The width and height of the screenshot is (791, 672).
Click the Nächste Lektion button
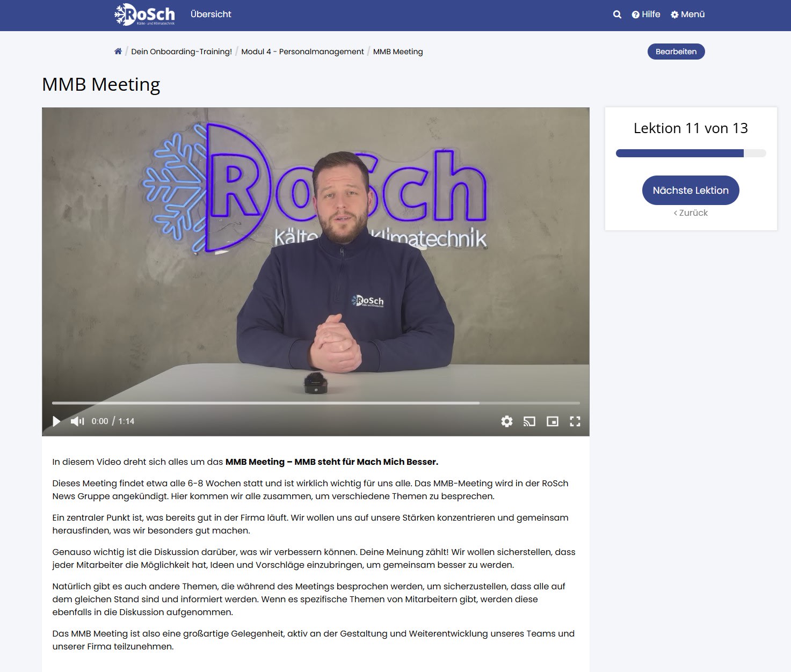(691, 190)
